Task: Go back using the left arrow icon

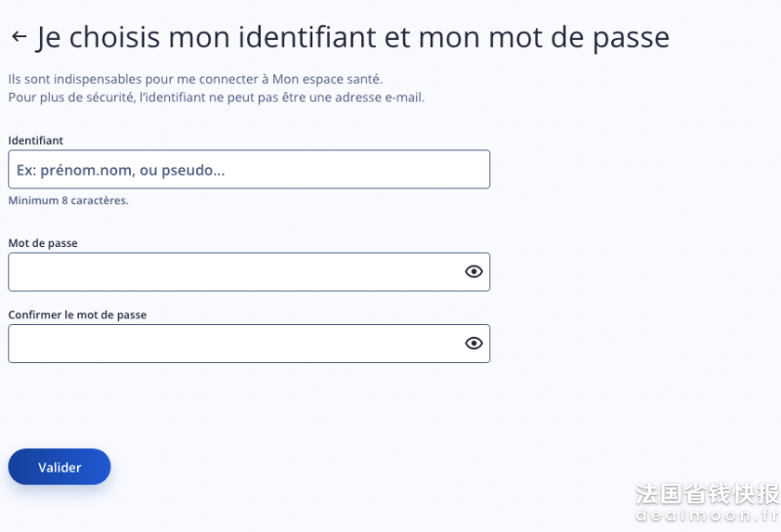Action: click(x=19, y=36)
